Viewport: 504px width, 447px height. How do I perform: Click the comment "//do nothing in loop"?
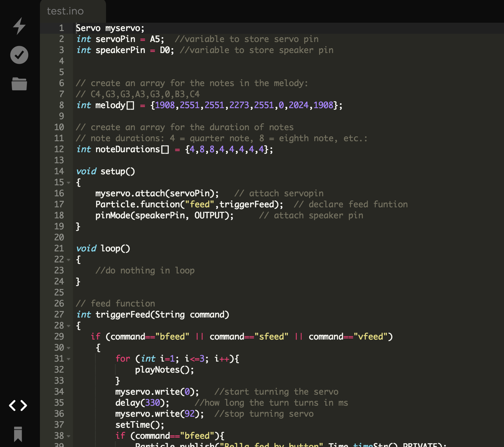tap(145, 270)
